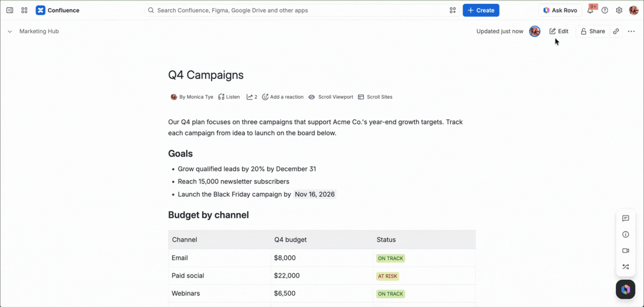Click the Nov 16, 2026 date chip
Screen dimensions: 644x307
[315, 194]
